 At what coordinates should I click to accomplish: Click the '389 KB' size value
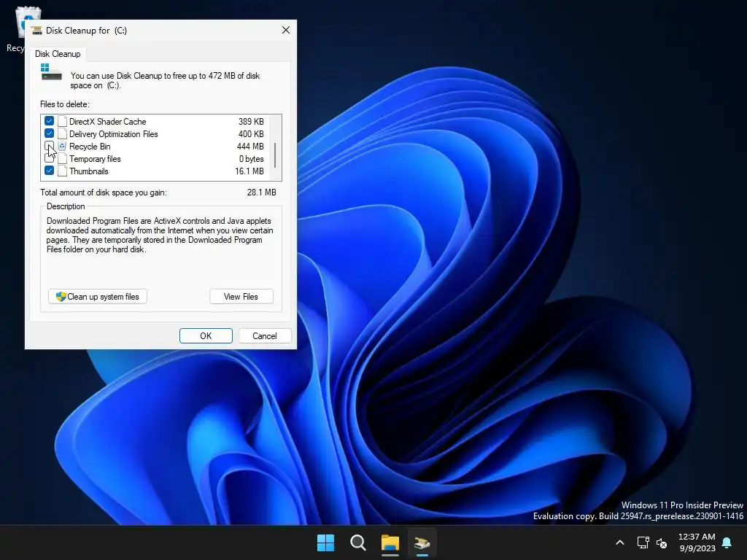(251, 122)
